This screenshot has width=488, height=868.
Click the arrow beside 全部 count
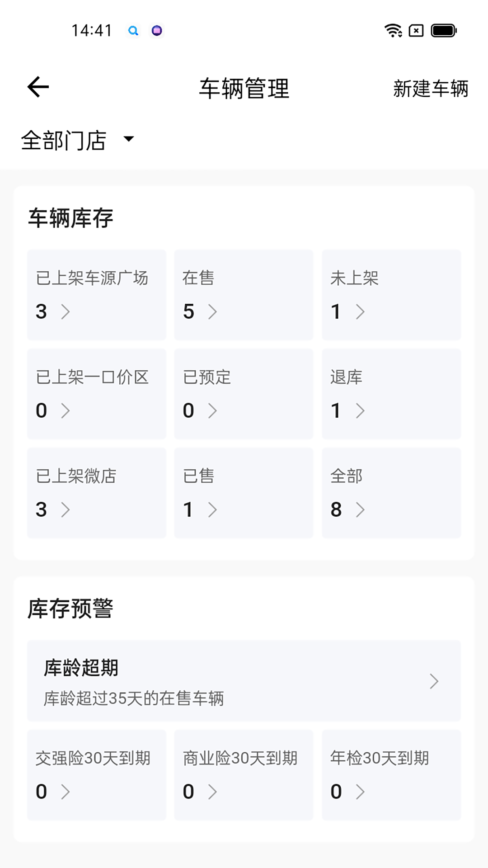(360, 510)
